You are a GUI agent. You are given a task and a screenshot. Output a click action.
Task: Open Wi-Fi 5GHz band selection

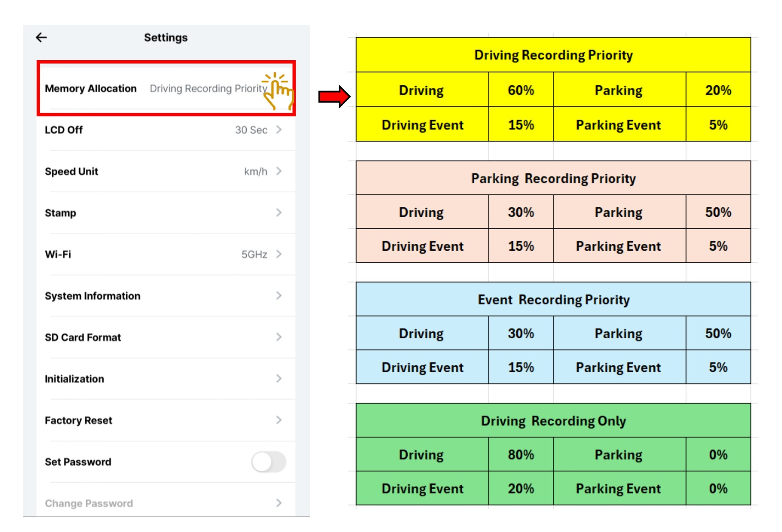254,254
